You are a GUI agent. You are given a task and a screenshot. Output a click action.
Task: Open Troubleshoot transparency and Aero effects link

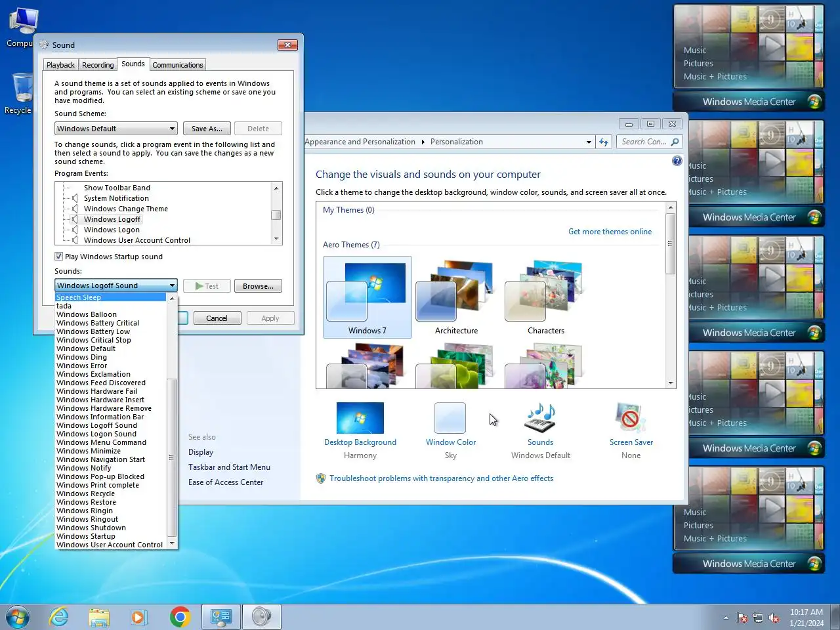(x=441, y=478)
